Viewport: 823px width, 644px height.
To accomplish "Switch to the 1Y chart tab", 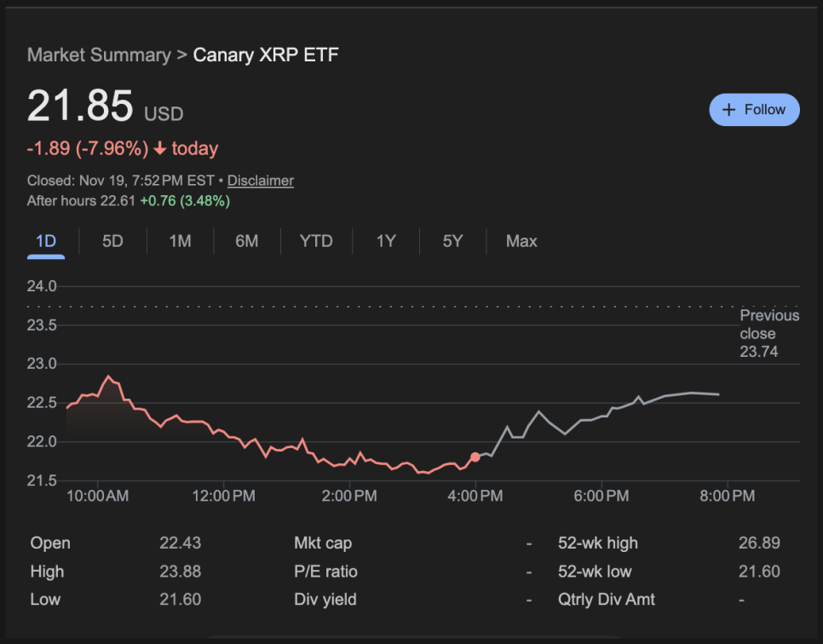I will tap(386, 241).
